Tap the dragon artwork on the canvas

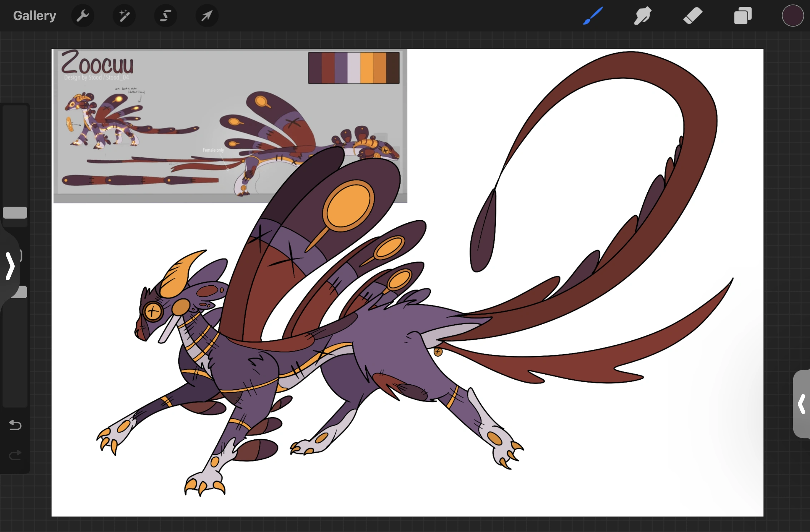(322, 358)
